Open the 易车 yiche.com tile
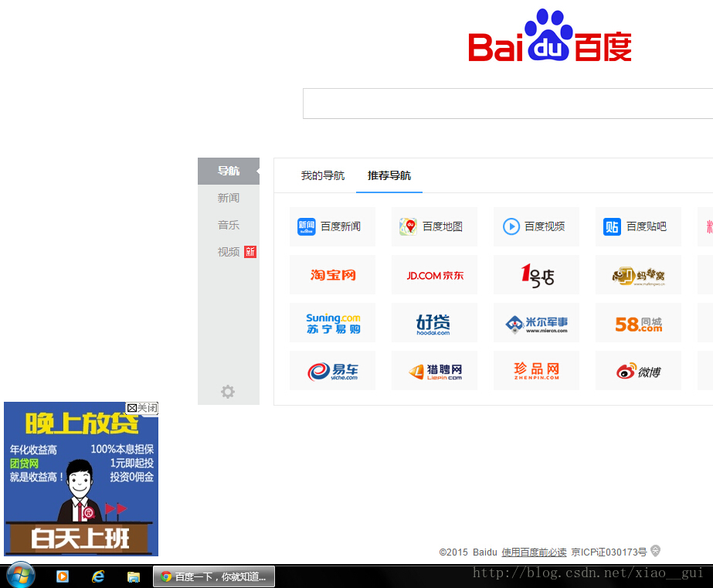The image size is (713, 588). pyautogui.click(x=332, y=371)
